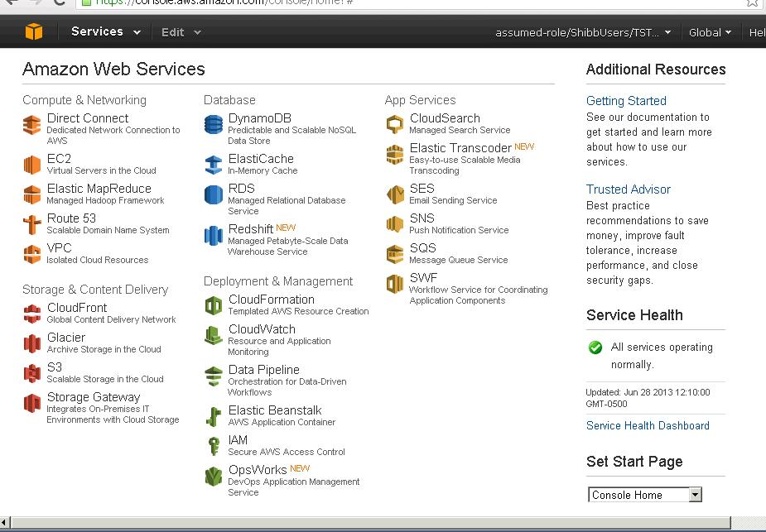Go to Route 53 service
766x532 pixels.
pos(71,218)
